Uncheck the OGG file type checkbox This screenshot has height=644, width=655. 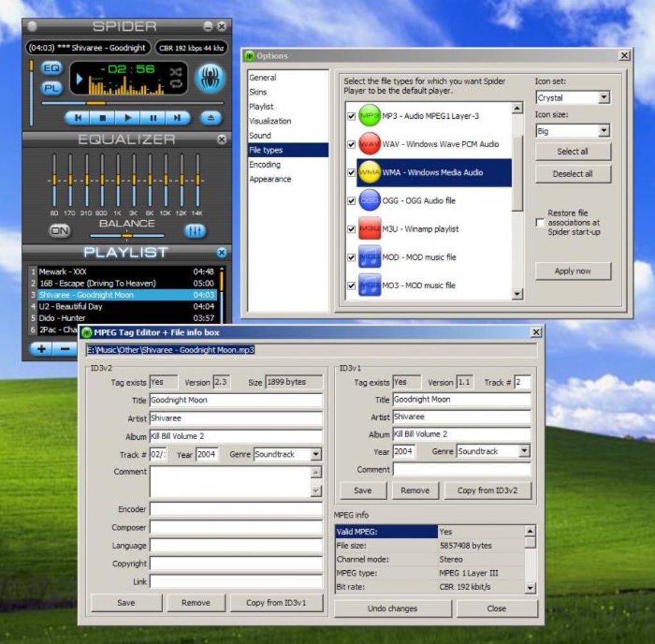(x=351, y=201)
